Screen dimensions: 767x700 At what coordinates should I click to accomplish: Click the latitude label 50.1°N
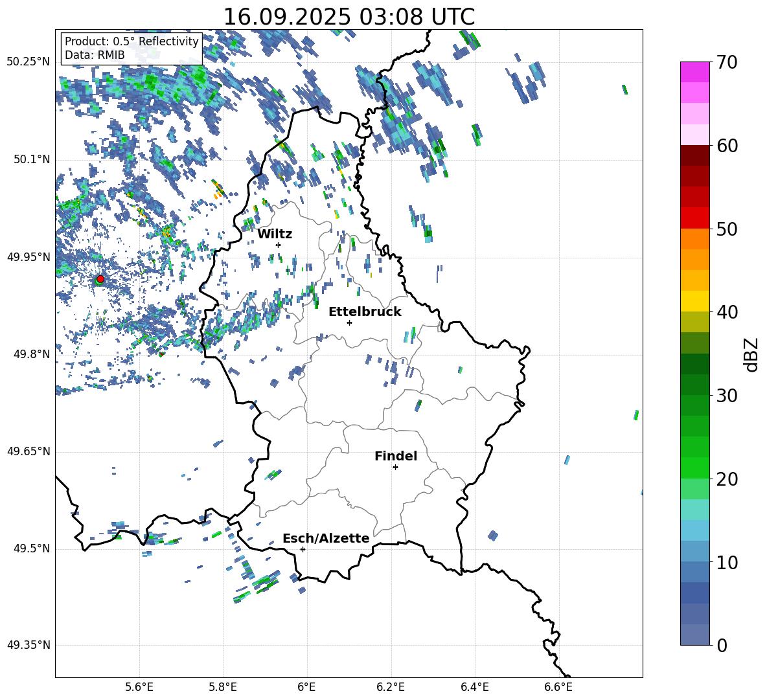tap(32, 159)
